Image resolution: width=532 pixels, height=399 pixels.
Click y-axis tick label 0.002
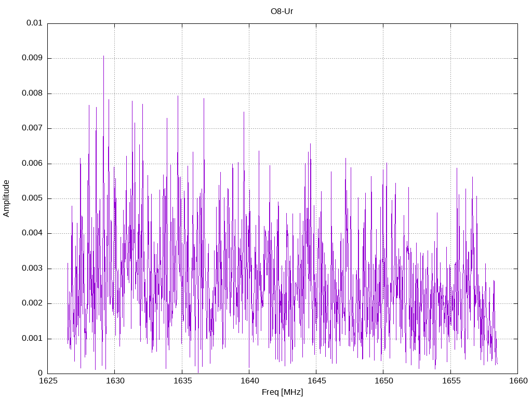(x=32, y=303)
